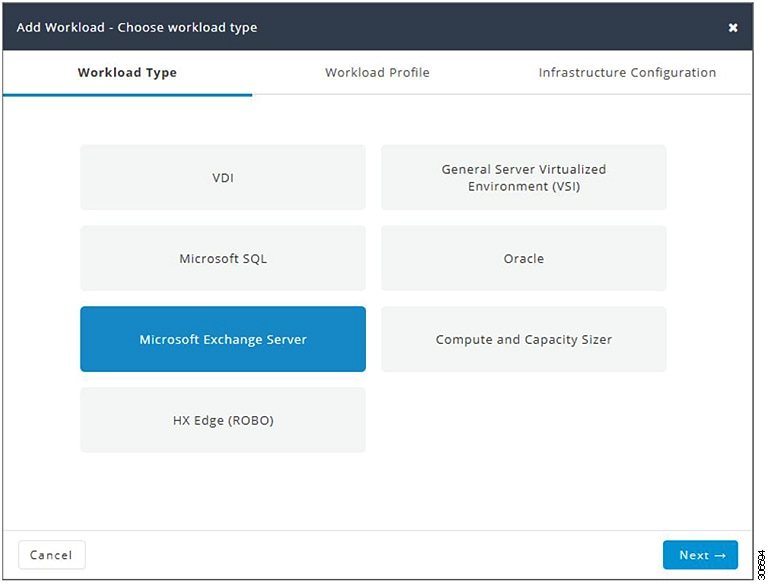This screenshot has height=584, width=768.
Task: Choose Compute and Capacity Sizer
Action: click(x=524, y=339)
